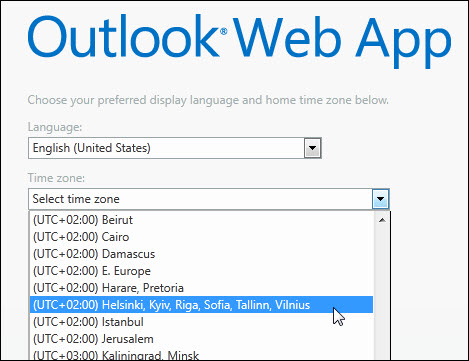Select (UTC+02:00) Cairo time zone
This screenshot has width=469, height=361.
pyautogui.click(x=201, y=237)
